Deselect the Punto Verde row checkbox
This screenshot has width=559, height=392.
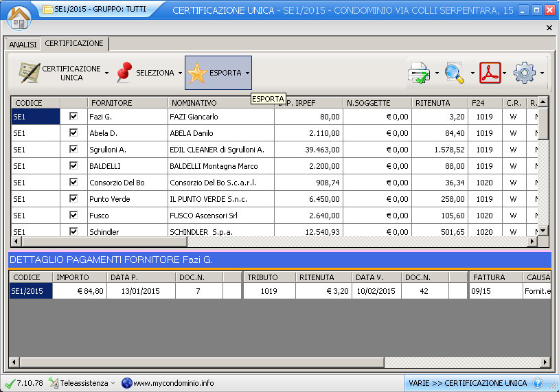click(x=73, y=199)
